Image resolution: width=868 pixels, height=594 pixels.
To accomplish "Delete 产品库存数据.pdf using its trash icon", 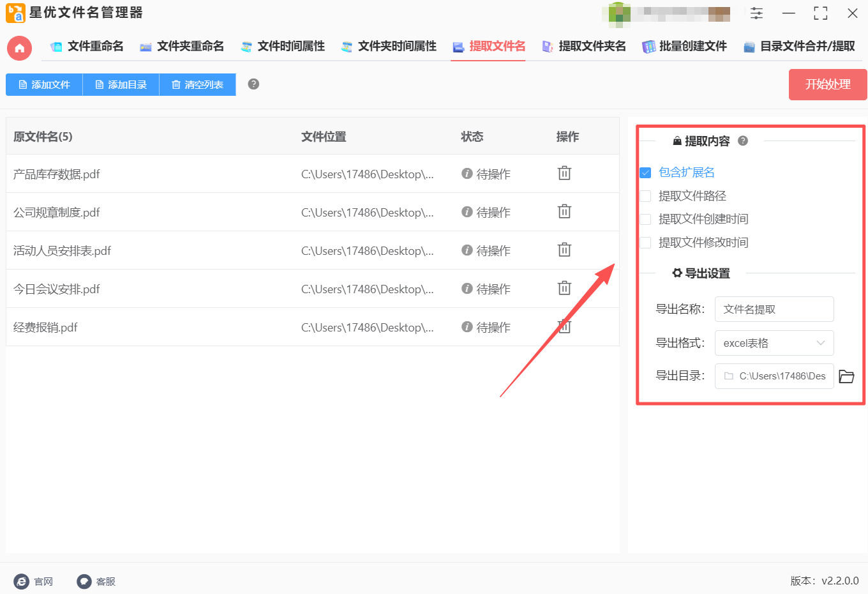I will click(564, 173).
